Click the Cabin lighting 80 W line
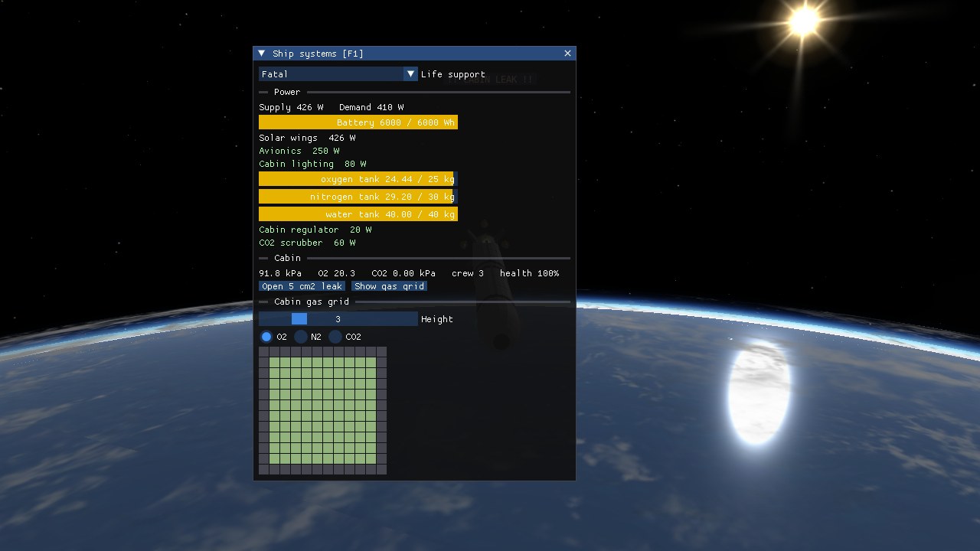980x551 pixels. (x=312, y=164)
